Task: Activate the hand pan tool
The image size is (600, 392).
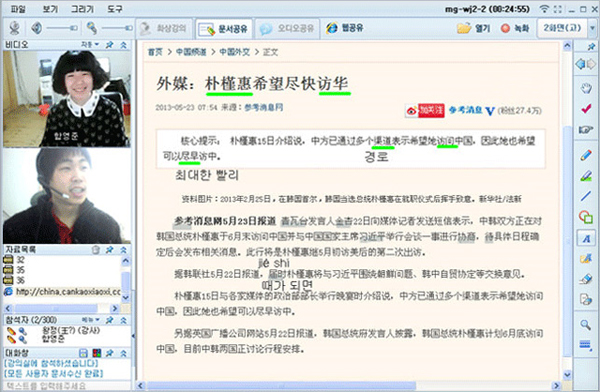Action: (x=586, y=88)
